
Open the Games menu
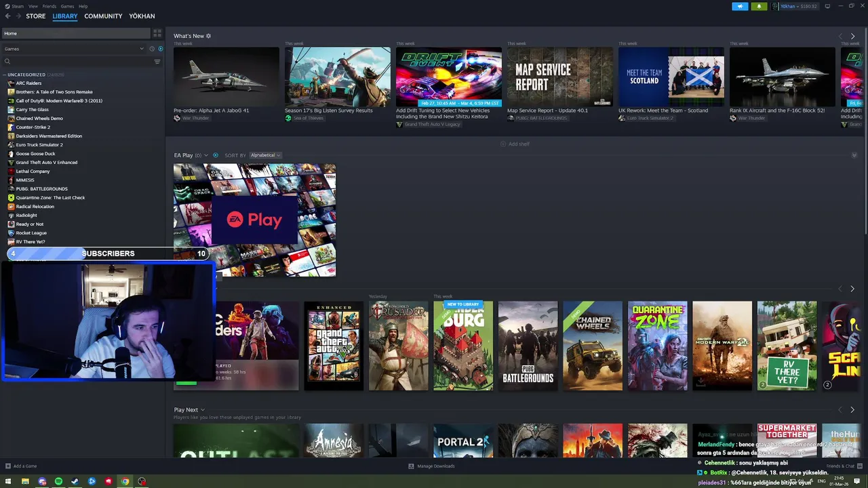[x=67, y=6]
